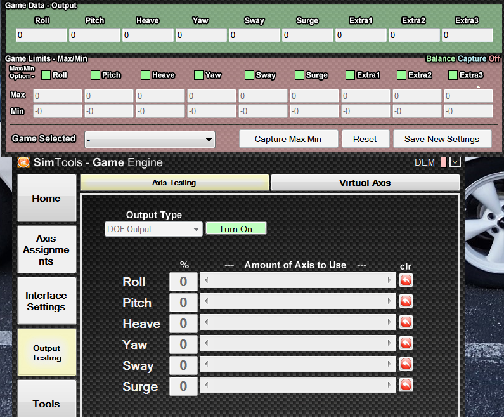Click the Surge slider left arrow
504x420 pixels.
[x=207, y=384]
